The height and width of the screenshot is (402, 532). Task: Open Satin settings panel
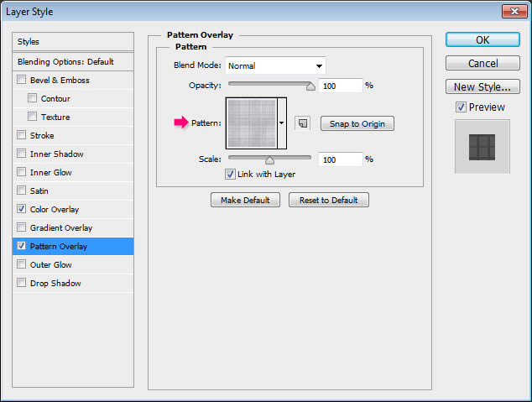click(39, 191)
